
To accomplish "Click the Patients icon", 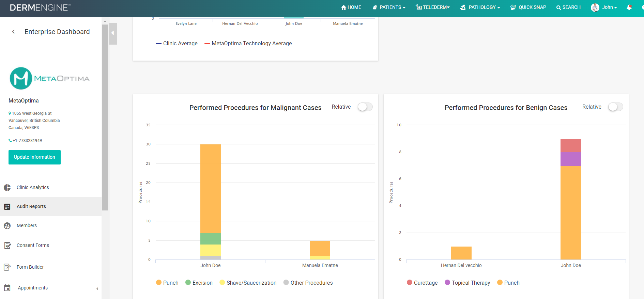I will [x=375, y=7].
